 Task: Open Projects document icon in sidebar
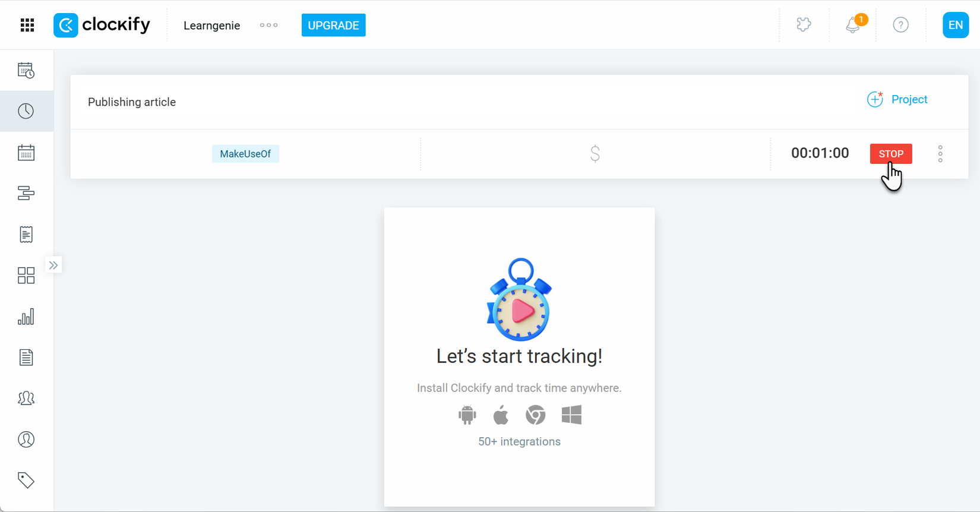coord(26,358)
